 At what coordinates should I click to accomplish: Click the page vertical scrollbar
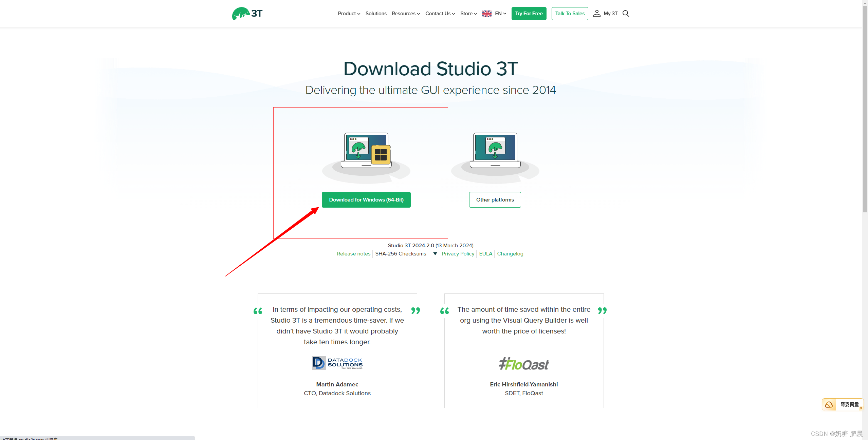coord(865,109)
